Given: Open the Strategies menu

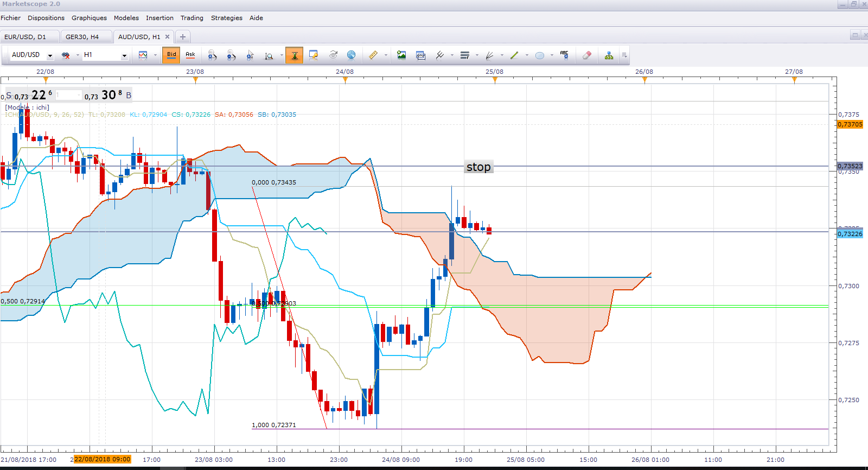Looking at the screenshot, I should click(227, 18).
